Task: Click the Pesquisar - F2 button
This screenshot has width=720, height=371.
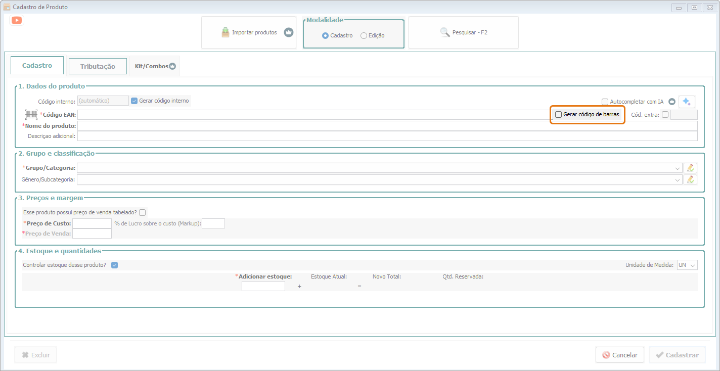Action: [x=463, y=33]
